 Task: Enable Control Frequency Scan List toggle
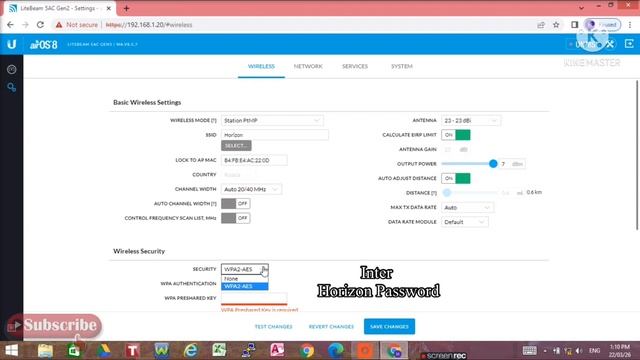[x=236, y=218]
